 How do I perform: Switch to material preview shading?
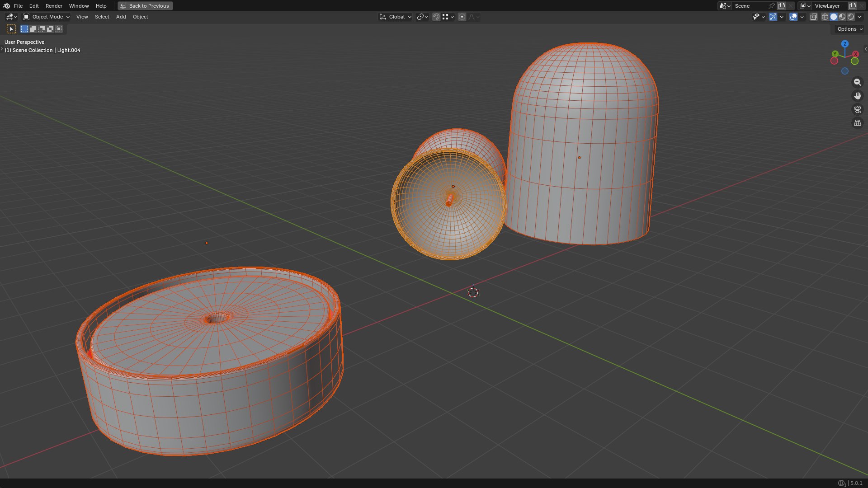coord(842,17)
